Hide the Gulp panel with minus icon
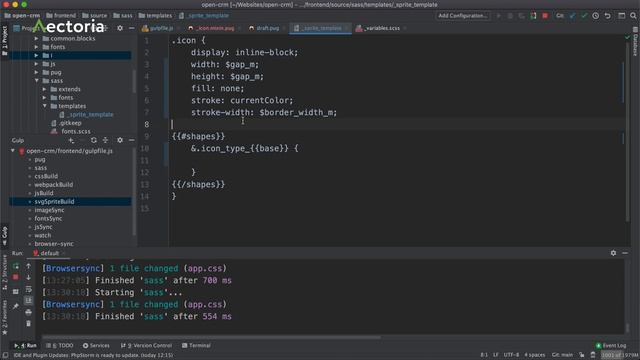 coord(131,140)
